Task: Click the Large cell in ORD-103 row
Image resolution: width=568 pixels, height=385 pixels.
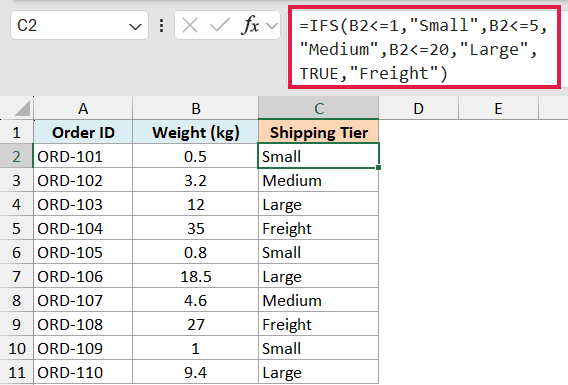Action: (x=319, y=204)
